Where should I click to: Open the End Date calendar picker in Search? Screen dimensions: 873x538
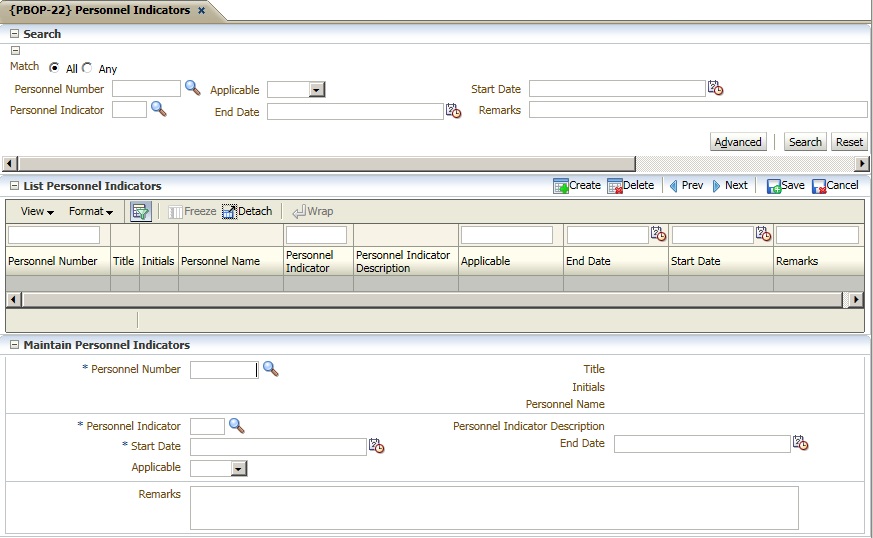(x=453, y=111)
